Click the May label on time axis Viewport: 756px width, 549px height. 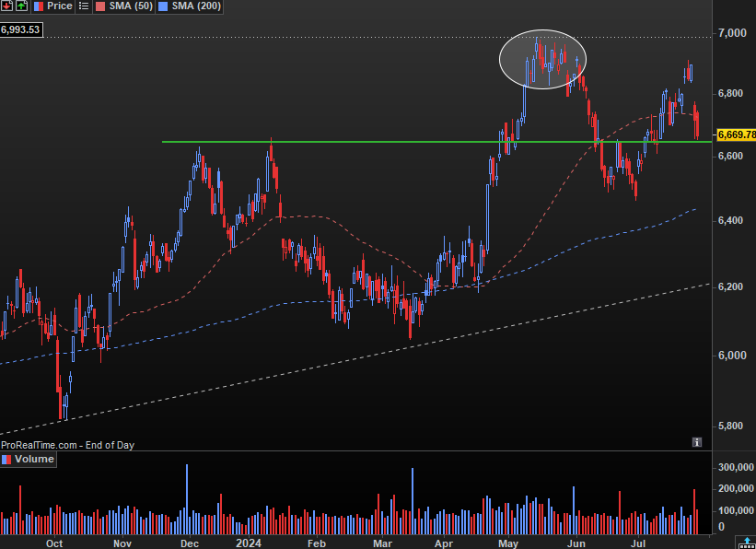(x=508, y=543)
